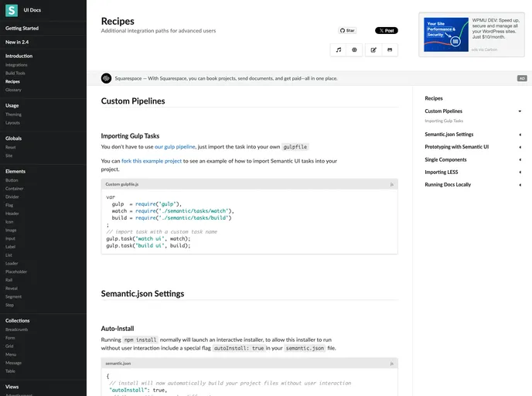
Task: Click the X Post share button
Action: point(387,30)
